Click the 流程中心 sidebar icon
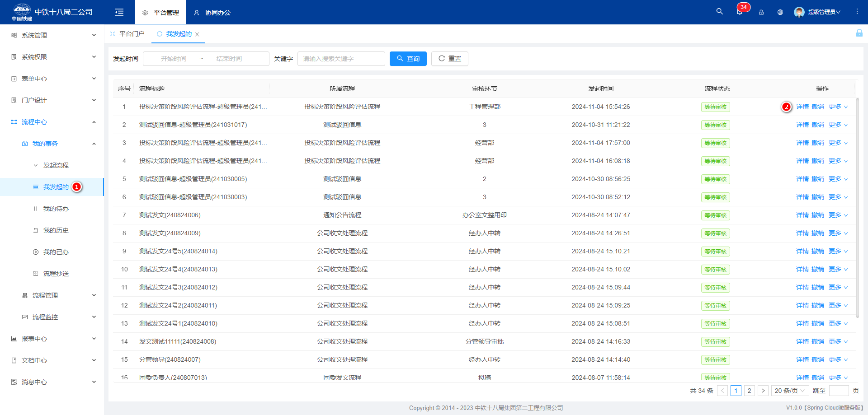 click(x=14, y=122)
